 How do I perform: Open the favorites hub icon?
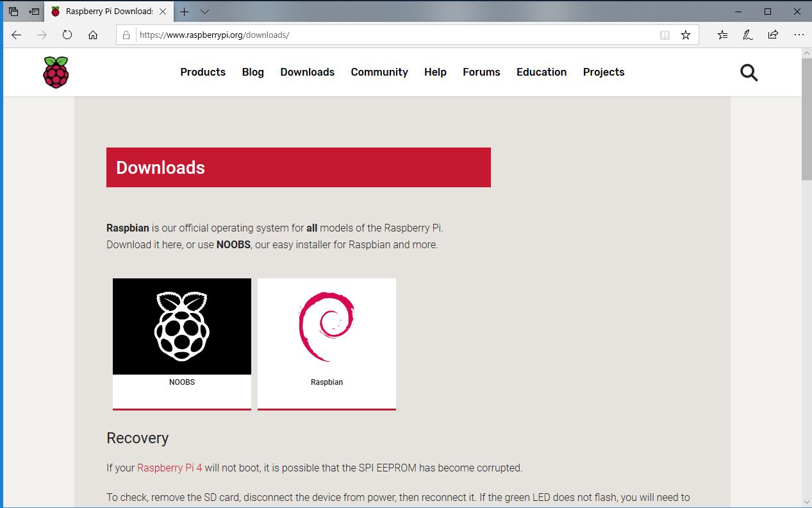[723, 35]
